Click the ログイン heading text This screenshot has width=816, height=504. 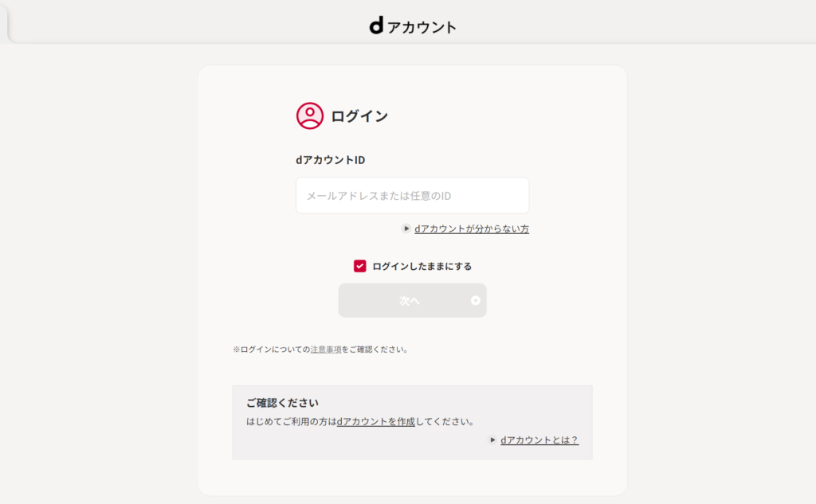click(x=359, y=116)
